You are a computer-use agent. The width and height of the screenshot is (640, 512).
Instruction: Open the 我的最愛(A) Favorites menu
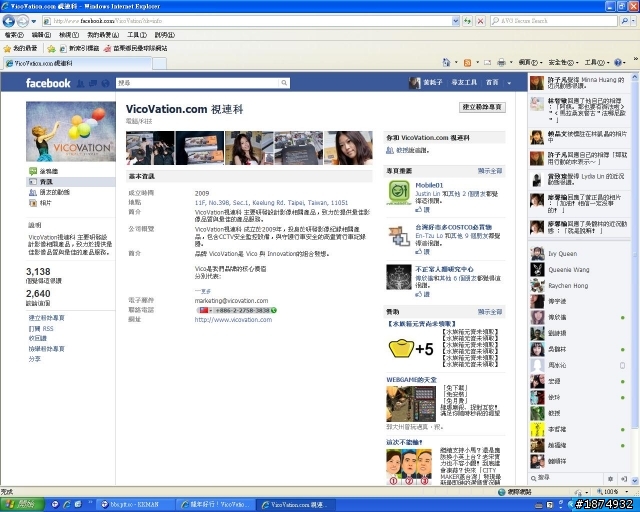coord(103,35)
